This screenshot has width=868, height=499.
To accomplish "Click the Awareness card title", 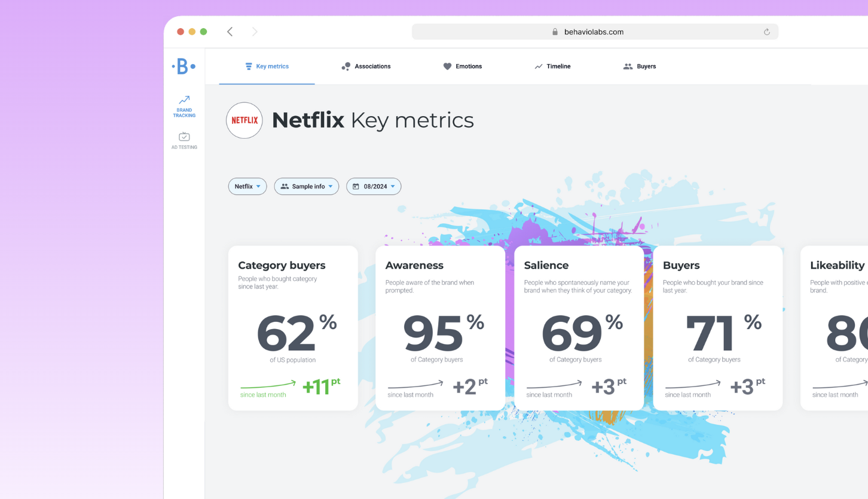I will [414, 266].
